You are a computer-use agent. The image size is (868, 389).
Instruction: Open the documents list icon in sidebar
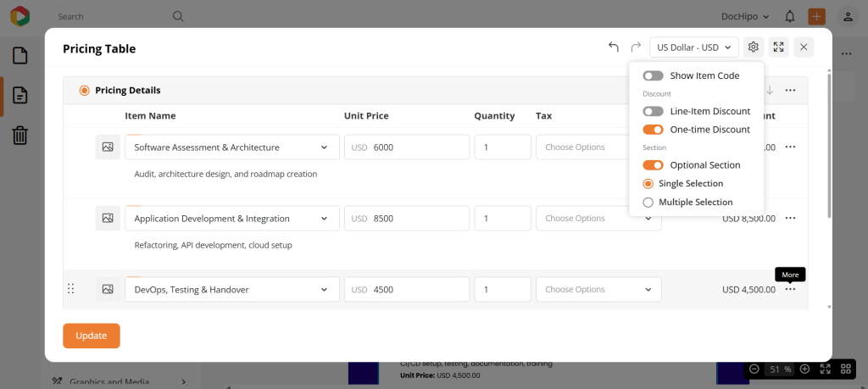click(x=20, y=95)
